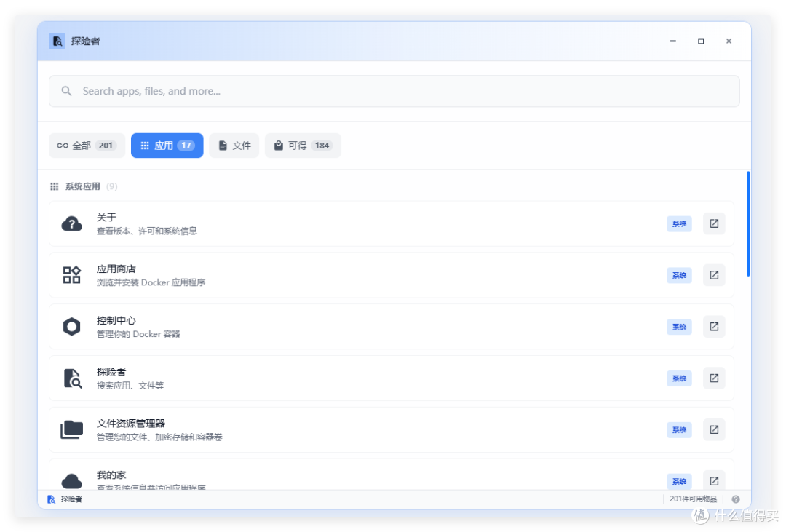
Task: Click the 探险者 file search icon in list
Action: [x=72, y=378]
